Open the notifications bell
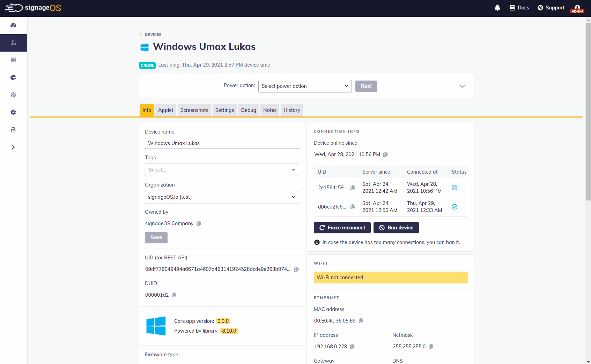Viewport: 591px width, 364px height. click(497, 8)
